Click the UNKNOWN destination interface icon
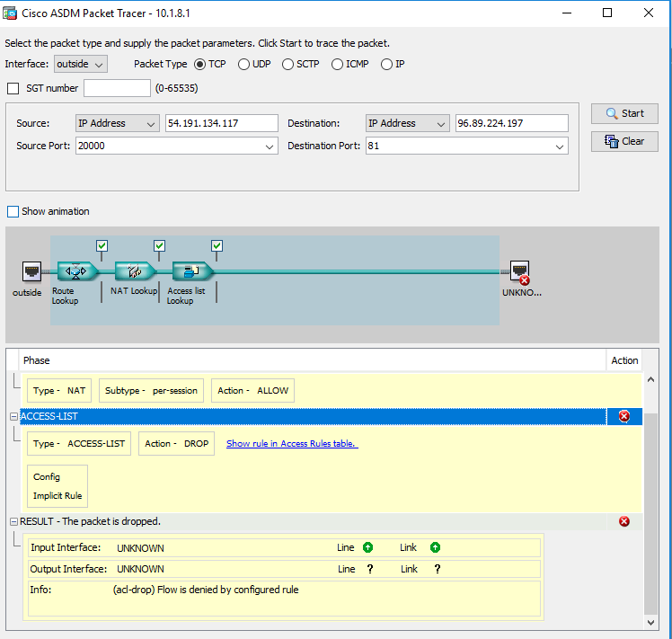 click(520, 272)
